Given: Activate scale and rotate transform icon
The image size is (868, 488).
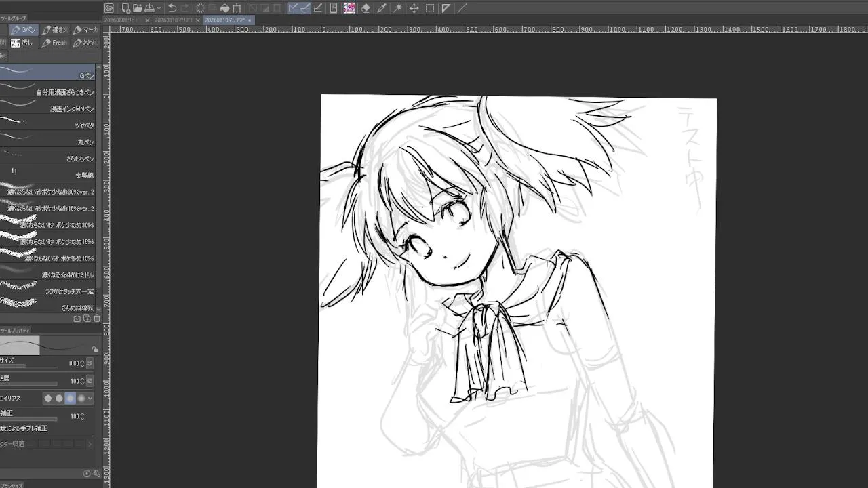Looking at the screenshot, I should click(237, 8).
